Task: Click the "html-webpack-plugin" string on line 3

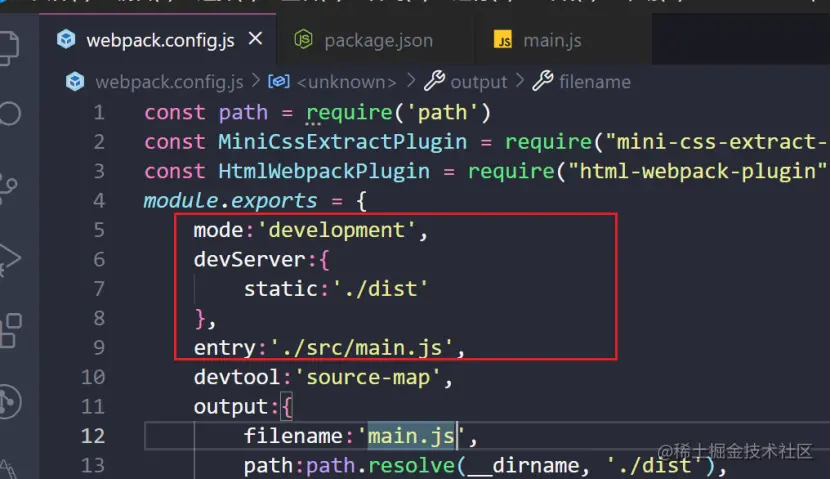Action: pyautogui.click(x=697, y=172)
